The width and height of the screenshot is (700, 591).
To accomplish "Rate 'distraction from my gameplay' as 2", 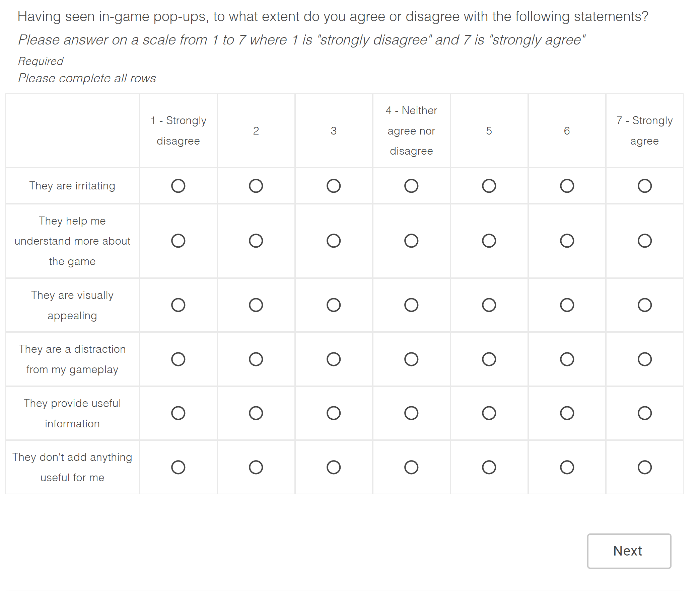I will 256,359.
